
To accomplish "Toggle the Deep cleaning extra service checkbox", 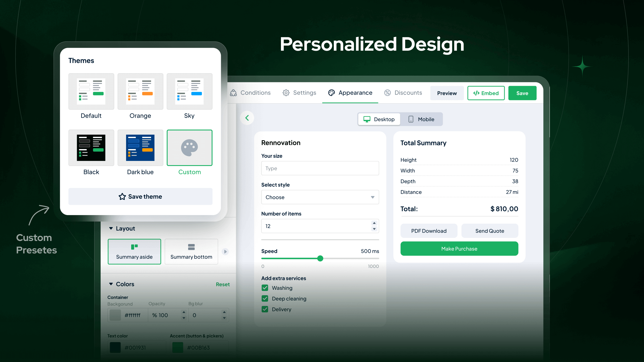I will pos(265,298).
